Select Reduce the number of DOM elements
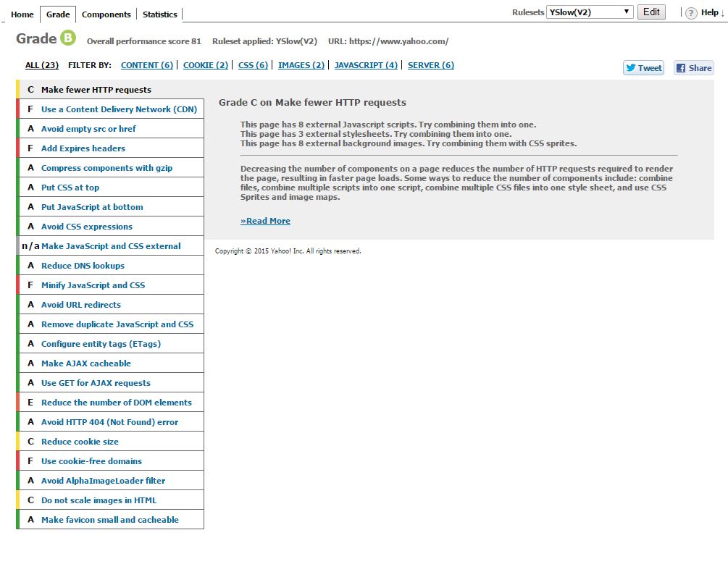This screenshot has height=572, width=728. click(111, 402)
